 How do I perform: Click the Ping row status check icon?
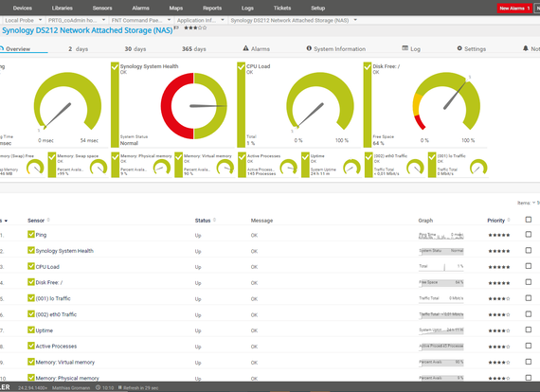click(x=31, y=235)
